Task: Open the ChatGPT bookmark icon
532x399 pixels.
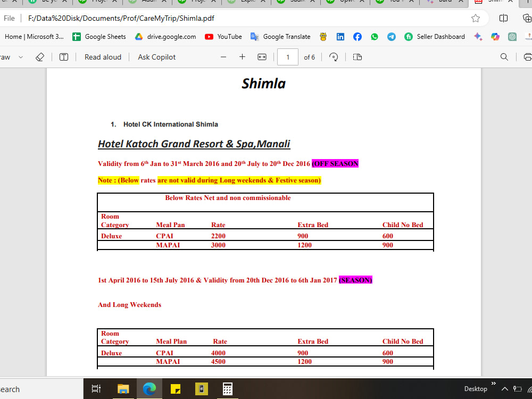Action: (x=512, y=37)
